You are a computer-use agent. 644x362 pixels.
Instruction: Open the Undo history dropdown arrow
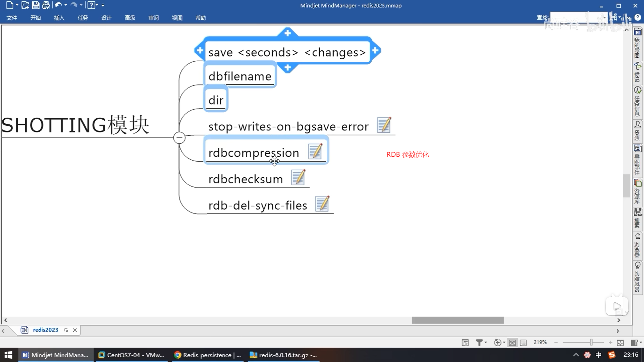[65, 5]
